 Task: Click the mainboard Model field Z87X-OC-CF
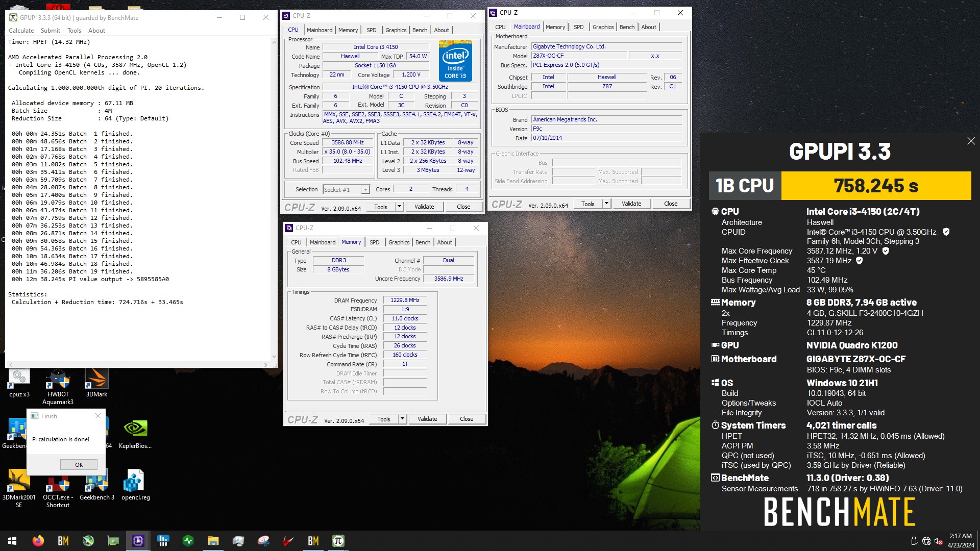pyautogui.click(x=579, y=56)
